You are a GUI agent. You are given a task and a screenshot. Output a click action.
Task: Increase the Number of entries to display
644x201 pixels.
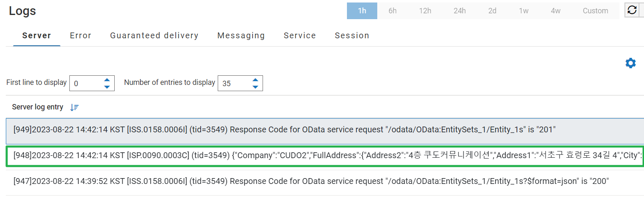(255, 80)
